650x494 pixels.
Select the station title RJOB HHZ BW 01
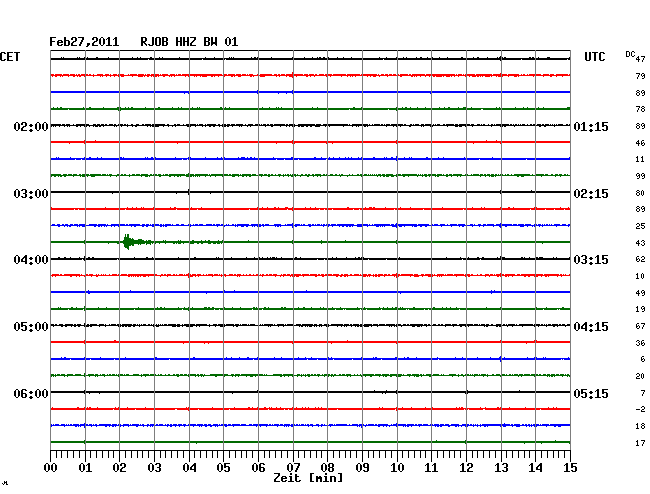pos(189,42)
